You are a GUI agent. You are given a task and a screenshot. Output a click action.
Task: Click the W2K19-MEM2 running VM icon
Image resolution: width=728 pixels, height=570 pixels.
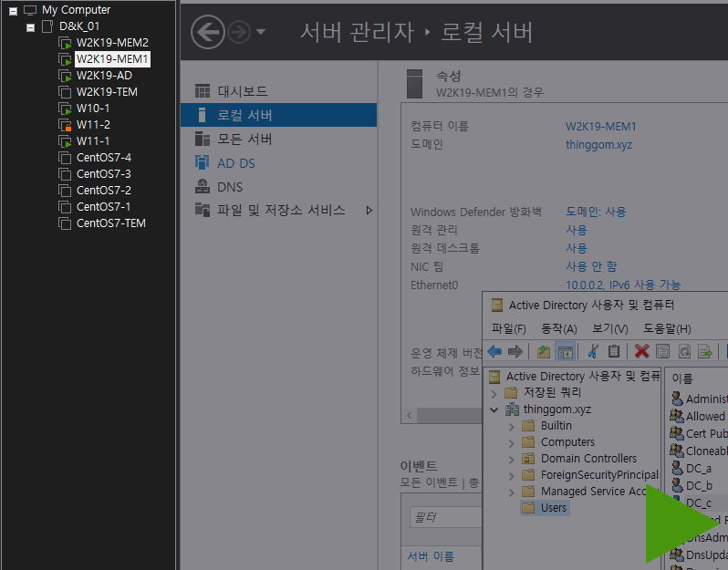[x=65, y=43]
